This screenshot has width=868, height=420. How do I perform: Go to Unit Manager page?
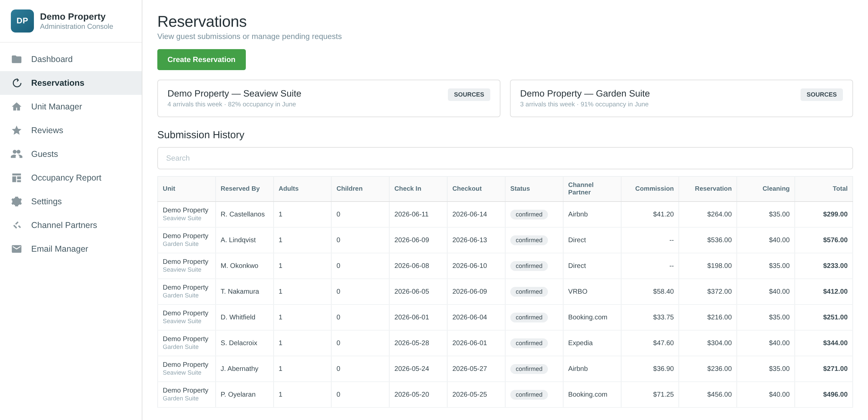[71, 107]
